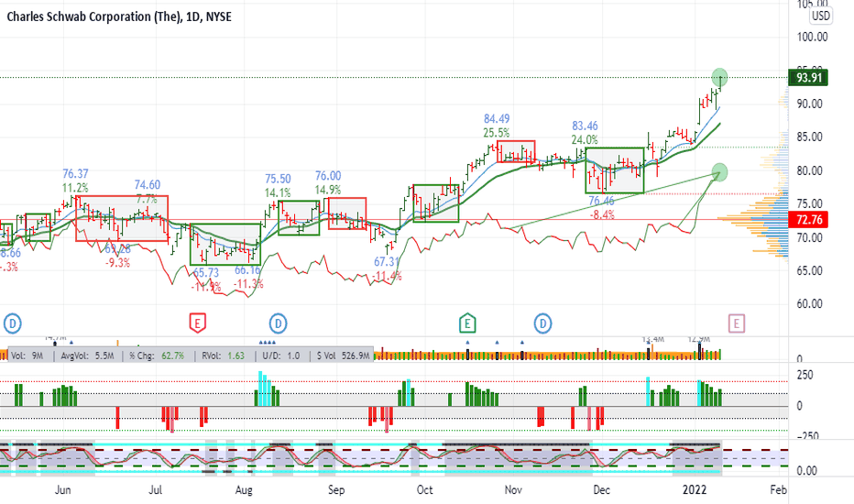
Task: Click the 65.00 price axis label
Action: click(x=809, y=271)
